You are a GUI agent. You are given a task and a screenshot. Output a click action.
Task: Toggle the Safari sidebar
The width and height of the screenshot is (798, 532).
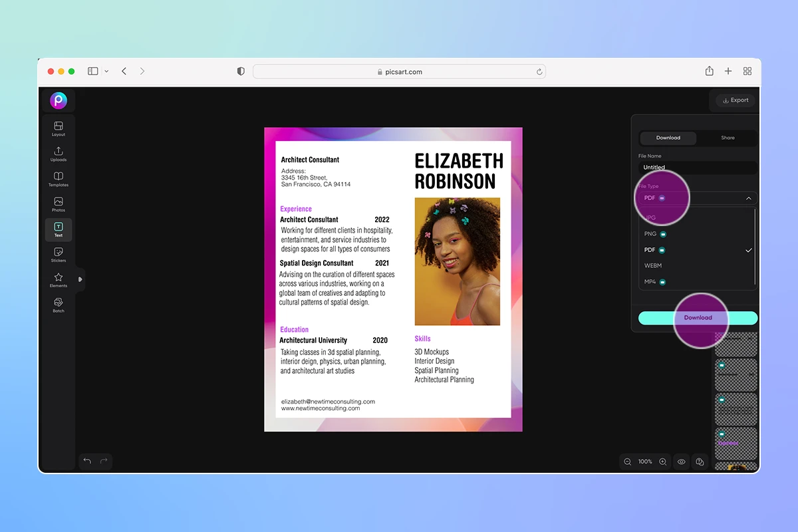click(x=92, y=71)
